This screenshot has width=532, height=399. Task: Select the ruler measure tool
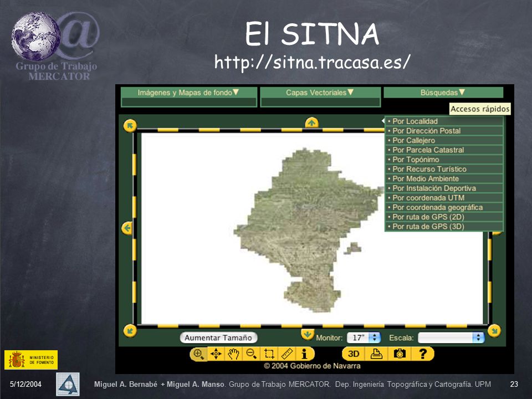(287, 354)
